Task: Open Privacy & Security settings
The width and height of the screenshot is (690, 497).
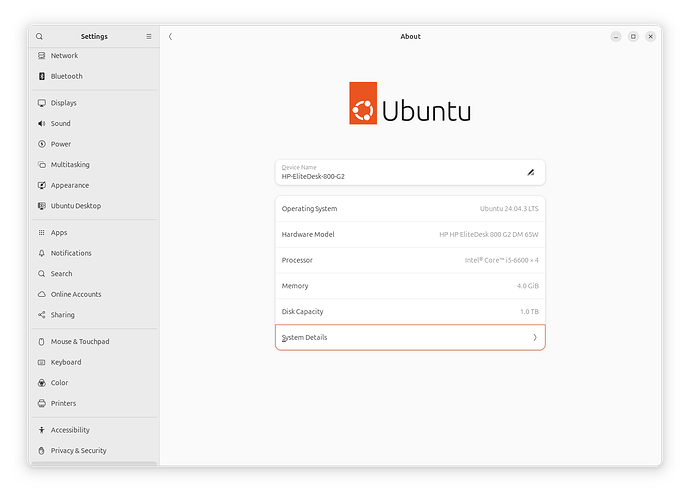Action: click(94, 451)
